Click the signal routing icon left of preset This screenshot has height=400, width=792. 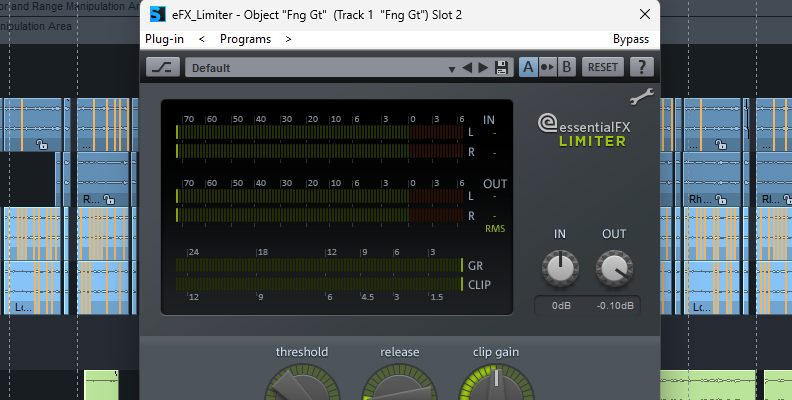162,67
